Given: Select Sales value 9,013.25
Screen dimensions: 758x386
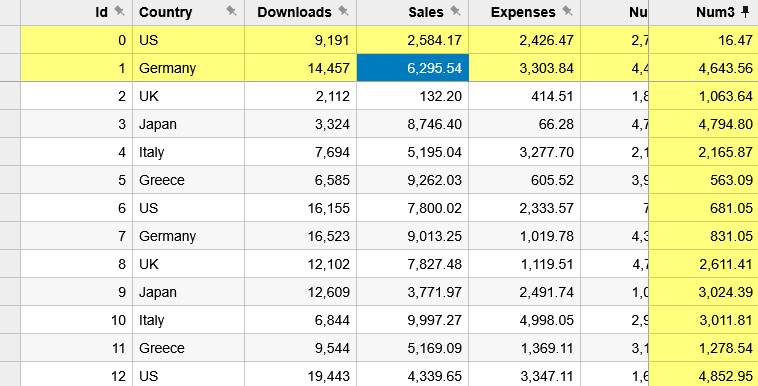Looking at the screenshot, I should click(413, 236).
